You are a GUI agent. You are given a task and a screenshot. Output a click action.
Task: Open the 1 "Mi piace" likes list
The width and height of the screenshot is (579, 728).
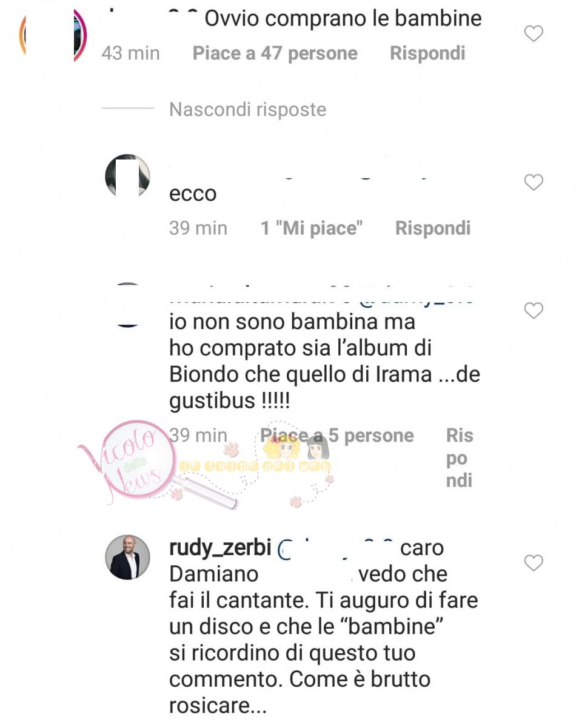tap(312, 228)
